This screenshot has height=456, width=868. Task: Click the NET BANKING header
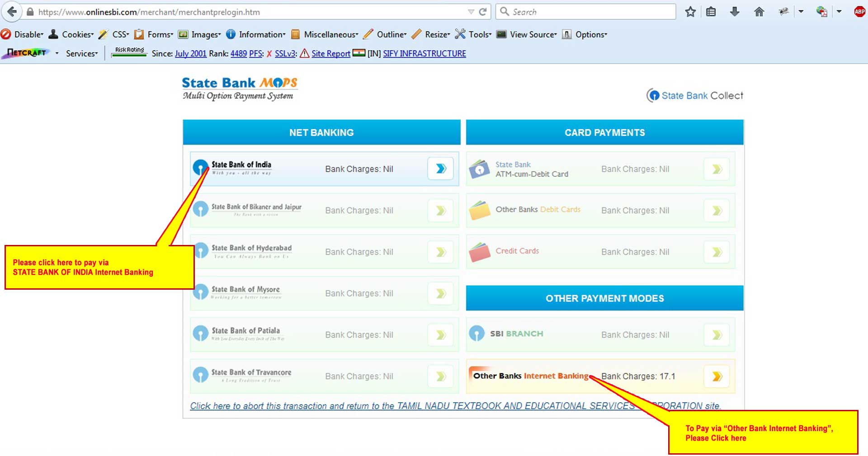coord(321,132)
